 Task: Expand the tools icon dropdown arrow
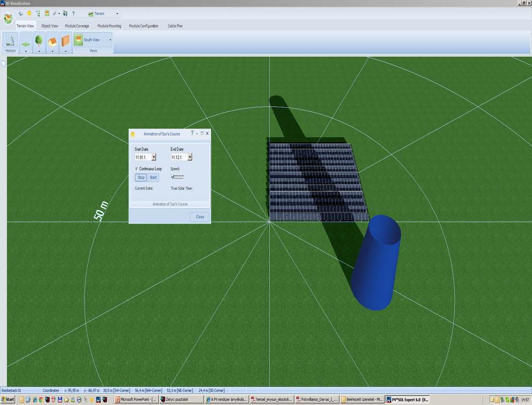click(x=59, y=14)
